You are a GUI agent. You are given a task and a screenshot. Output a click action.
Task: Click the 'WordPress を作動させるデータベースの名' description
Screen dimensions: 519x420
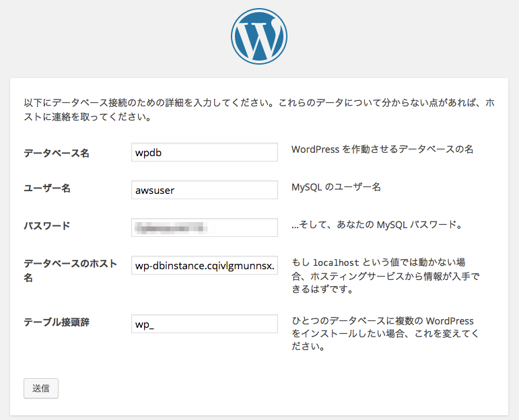tap(382, 149)
